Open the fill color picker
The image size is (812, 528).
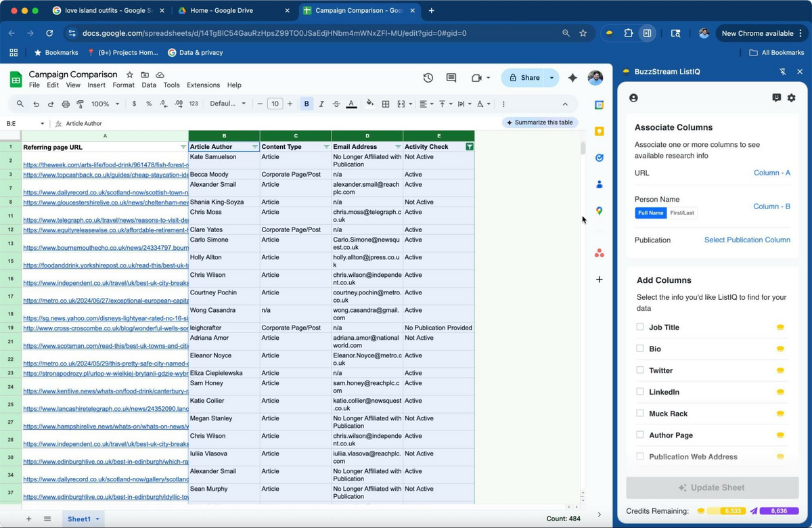tap(370, 104)
